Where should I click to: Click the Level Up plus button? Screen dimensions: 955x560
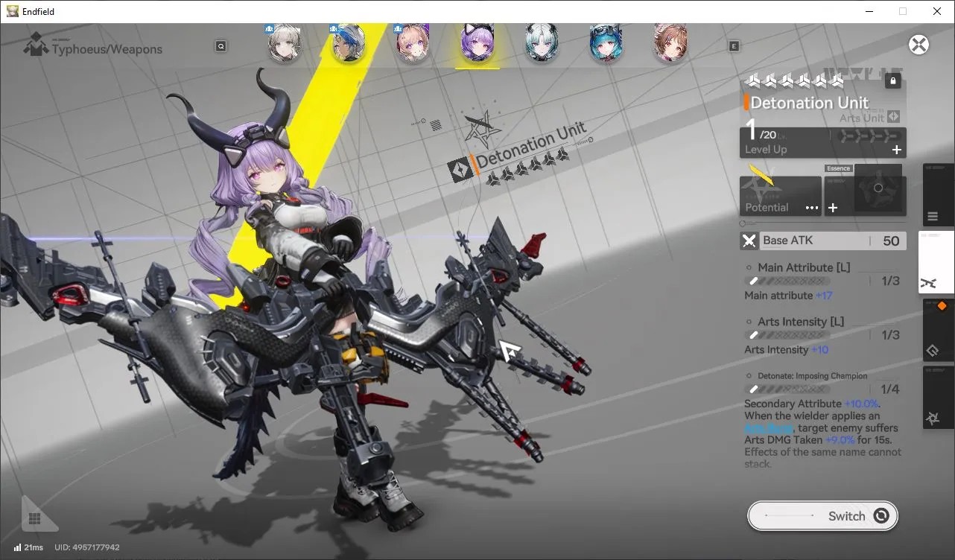tap(897, 150)
